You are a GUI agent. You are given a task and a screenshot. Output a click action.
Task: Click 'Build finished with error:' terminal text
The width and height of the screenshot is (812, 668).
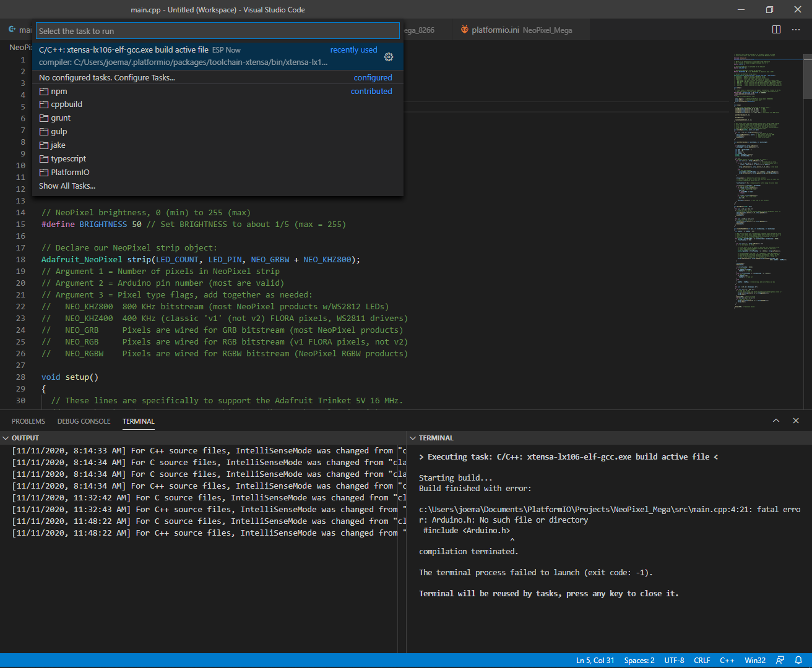coord(475,489)
